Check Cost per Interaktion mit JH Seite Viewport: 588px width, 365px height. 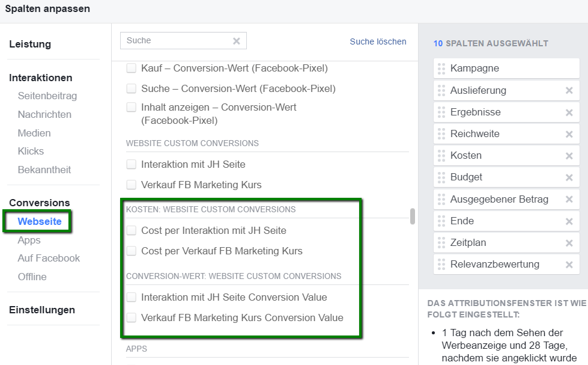132,230
